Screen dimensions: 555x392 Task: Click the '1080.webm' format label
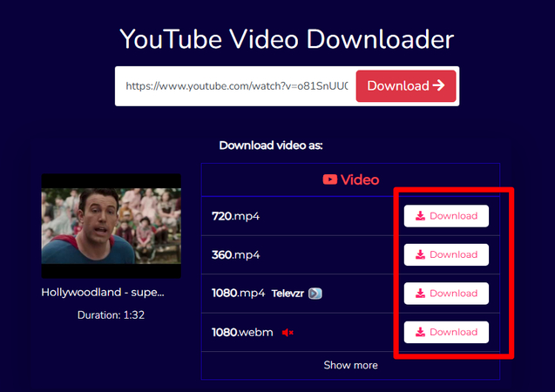(242, 332)
